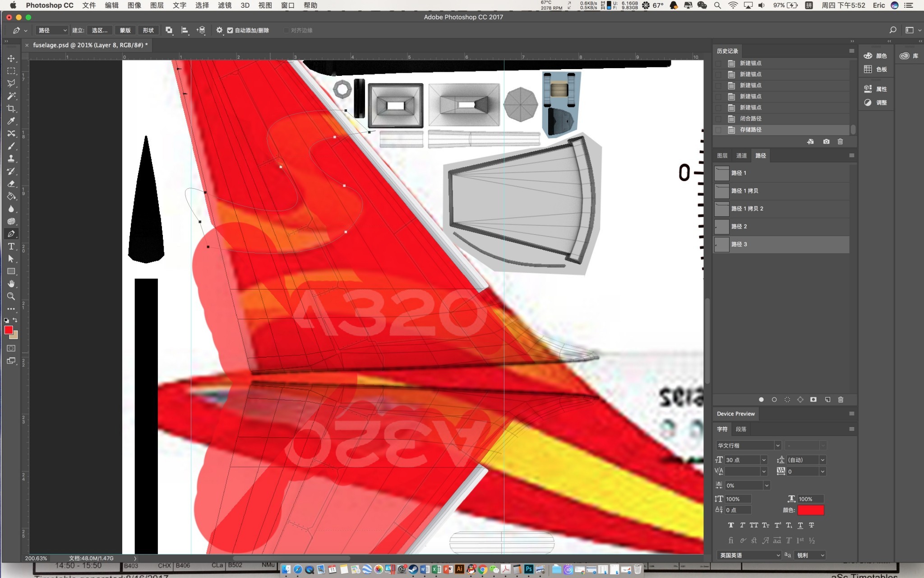924x578 pixels.
Task: Switch to 图层 tab
Action: (x=722, y=156)
